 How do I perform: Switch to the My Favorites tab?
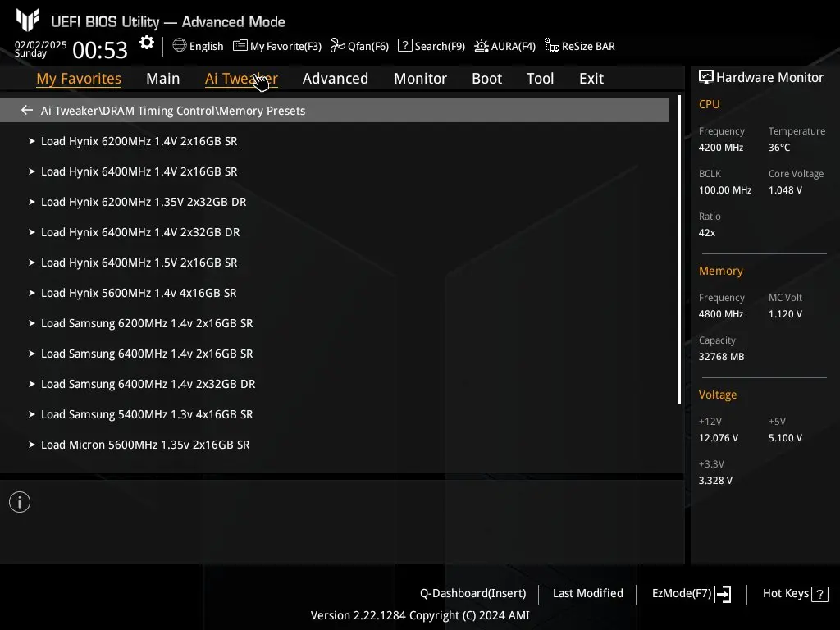(79, 78)
